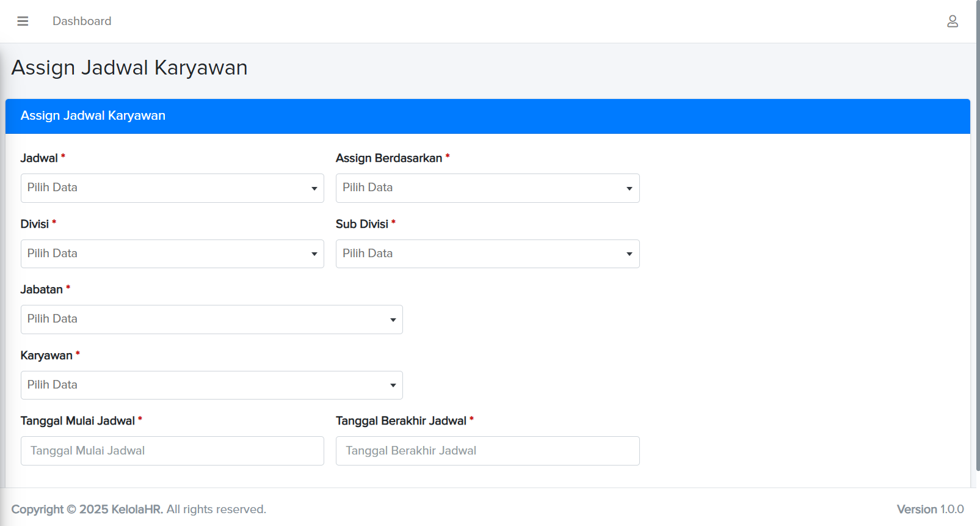This screenshot has height=526, width=980.
Task: Go to the Dashboard link
Action: coord(82,21)
